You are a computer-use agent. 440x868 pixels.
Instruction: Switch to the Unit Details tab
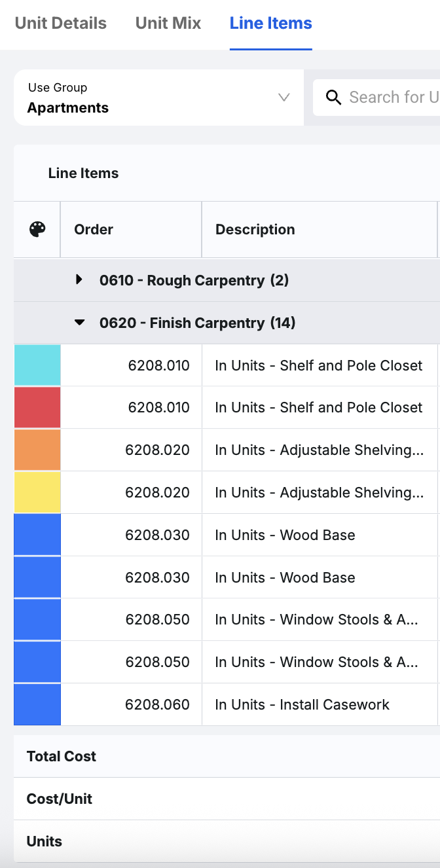coord(61,24)
